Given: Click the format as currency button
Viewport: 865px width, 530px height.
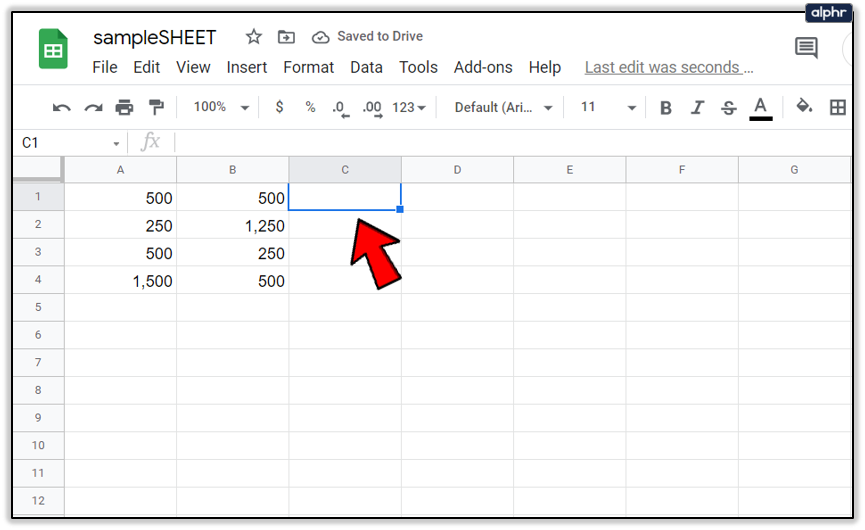Looking at the screenshot, I should [x=279, y=107].
